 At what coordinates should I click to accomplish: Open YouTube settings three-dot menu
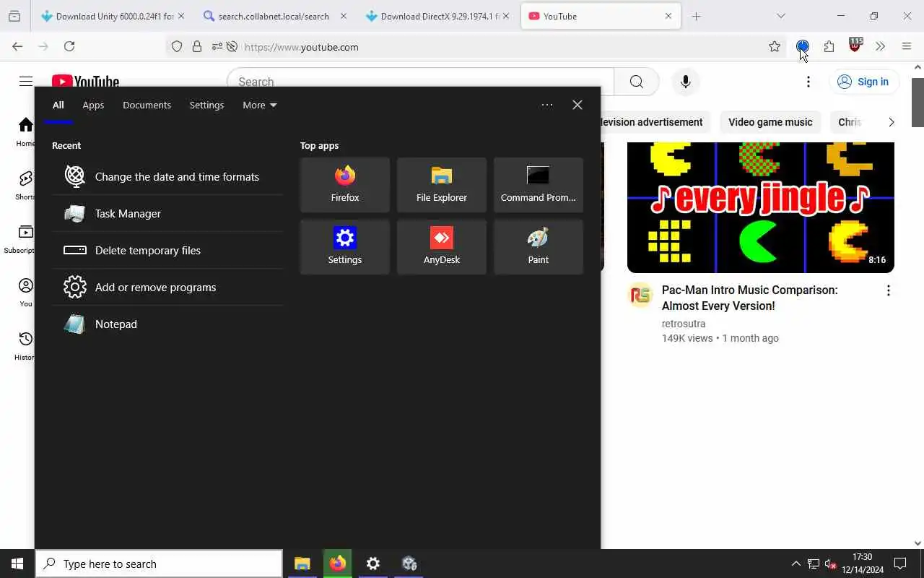click(x=808, y=82)
